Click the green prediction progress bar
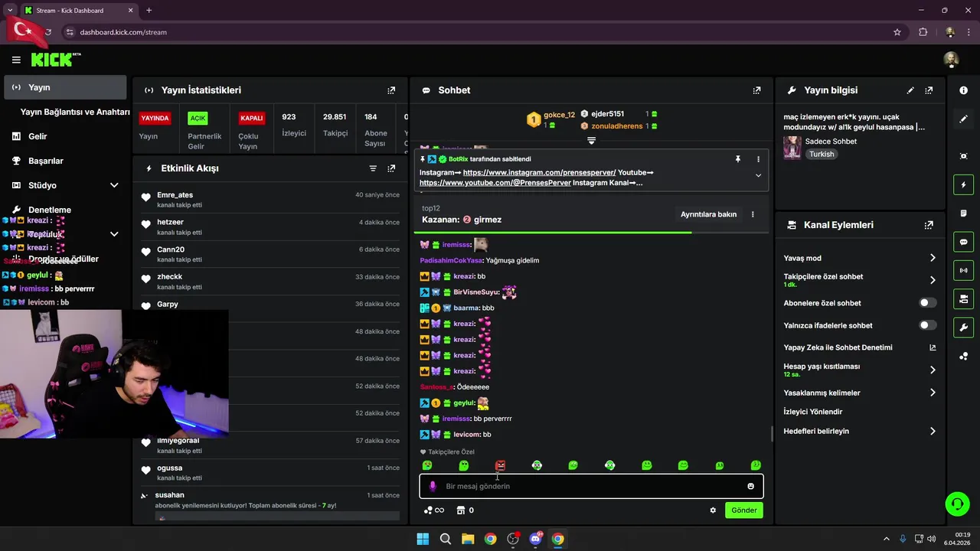This screenshot has width=980, height=551. [553, 232]
